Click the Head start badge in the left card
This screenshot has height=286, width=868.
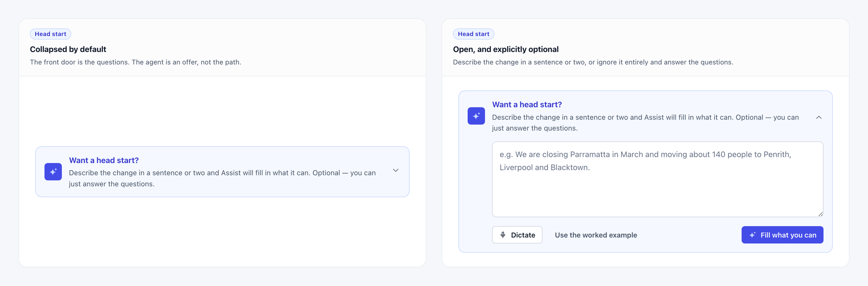pos(50,34)
